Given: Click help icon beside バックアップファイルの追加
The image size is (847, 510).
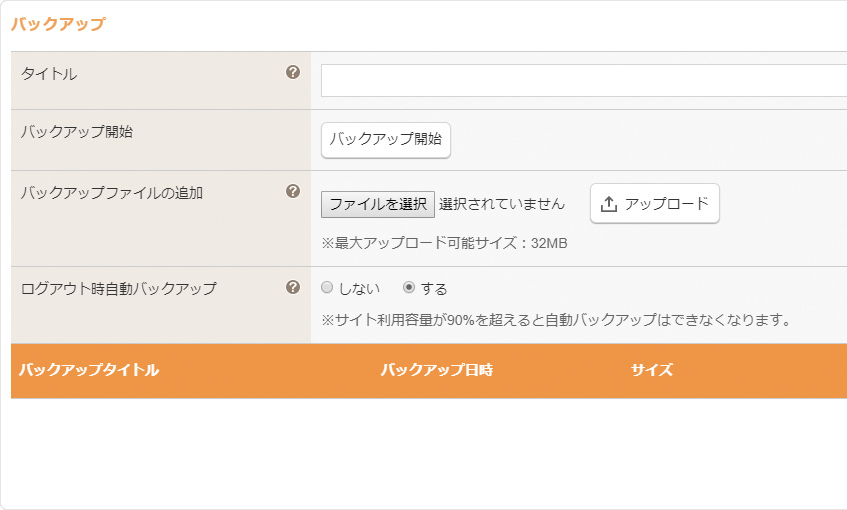Looking at the screenshot, I should pyautogui.click(x=293, y=191).
